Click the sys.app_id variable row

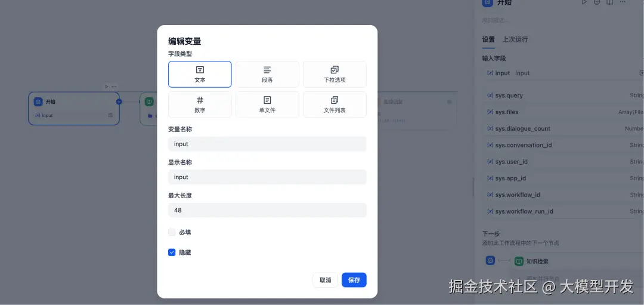point(563,178)
